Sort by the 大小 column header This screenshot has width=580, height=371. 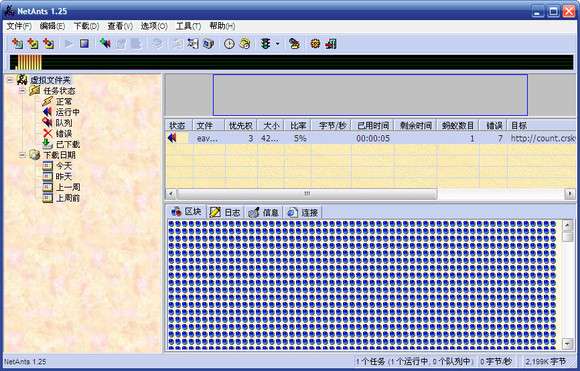(271, 125)
